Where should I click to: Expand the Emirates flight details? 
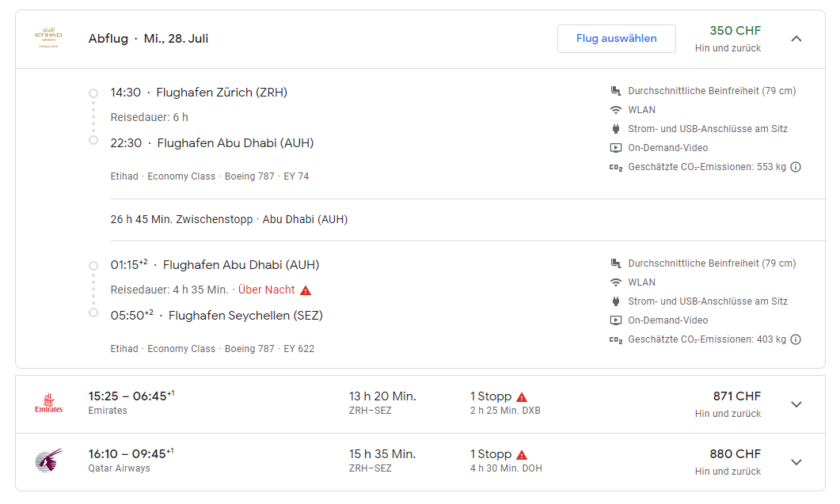(x=796, y=404)
